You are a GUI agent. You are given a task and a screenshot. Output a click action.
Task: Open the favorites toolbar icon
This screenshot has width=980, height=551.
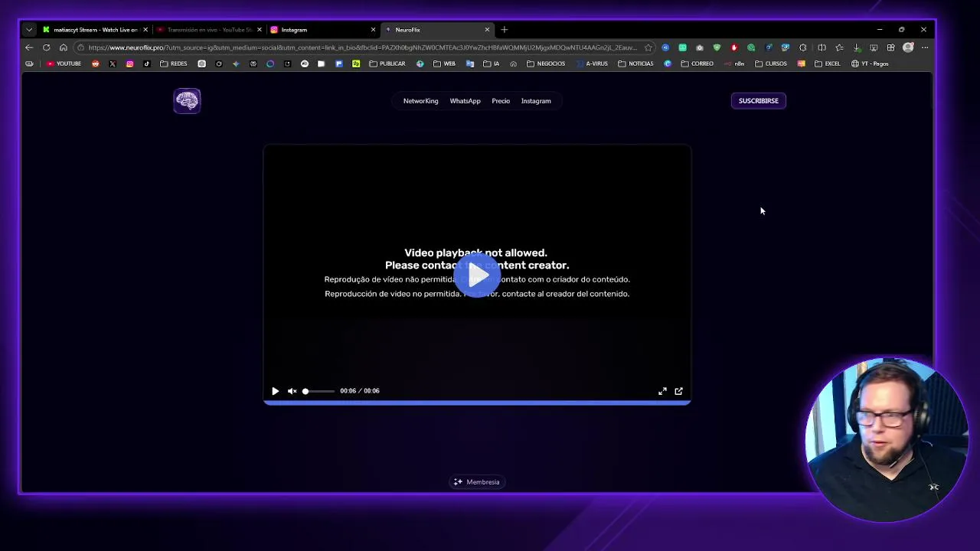pos(839,47)
